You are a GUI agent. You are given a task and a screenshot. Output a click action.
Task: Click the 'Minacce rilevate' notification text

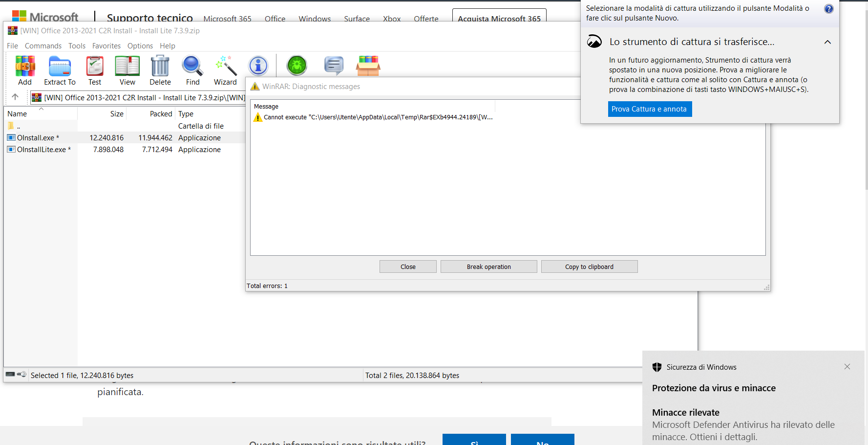click(685, 412)
